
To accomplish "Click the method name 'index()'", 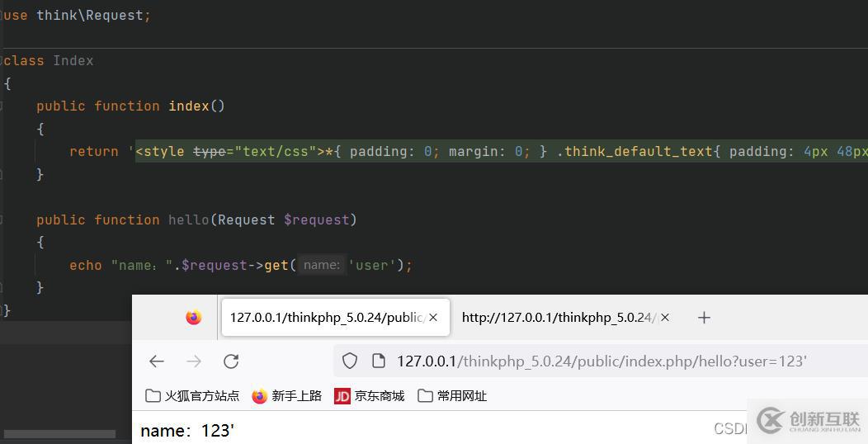I will 196,106.
